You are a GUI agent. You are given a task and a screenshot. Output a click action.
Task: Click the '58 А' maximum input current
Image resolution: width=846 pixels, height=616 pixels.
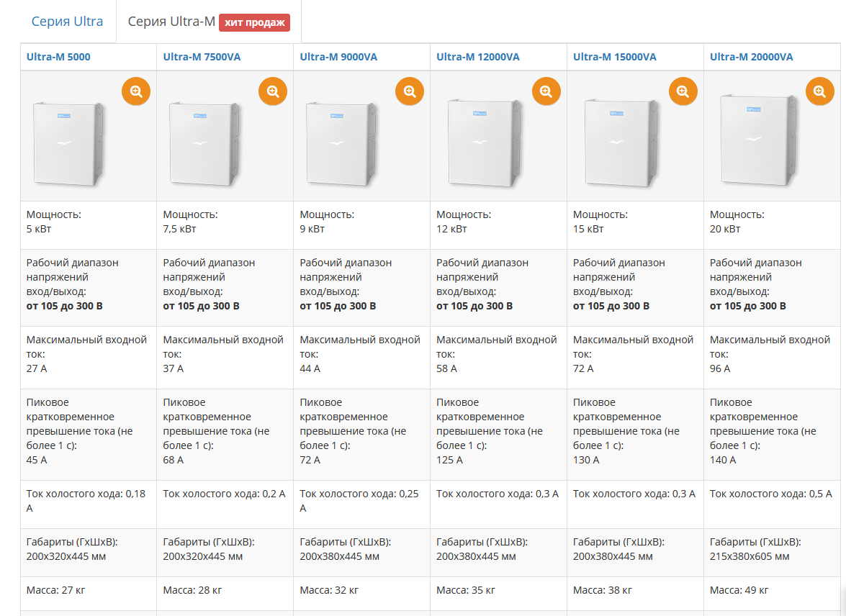[446, 368]
